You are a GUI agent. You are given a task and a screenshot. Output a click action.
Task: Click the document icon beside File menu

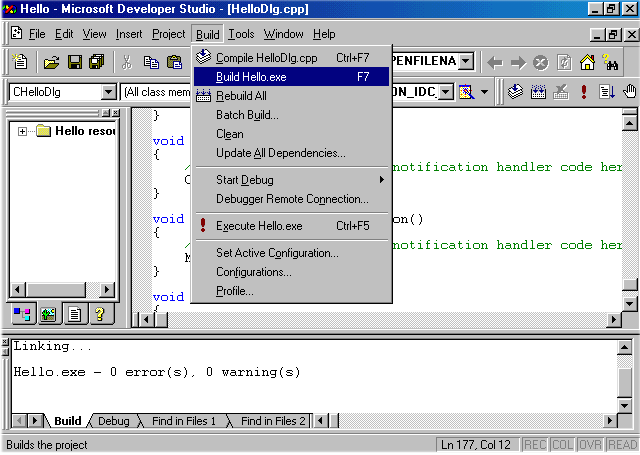click(x=16, y=33)
